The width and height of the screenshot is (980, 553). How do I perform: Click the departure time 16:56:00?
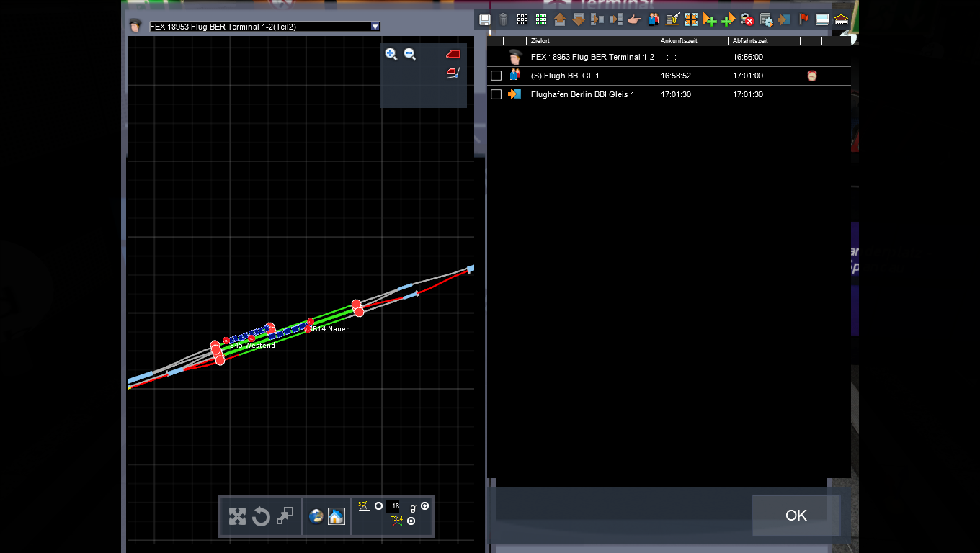tap(748, 57)
